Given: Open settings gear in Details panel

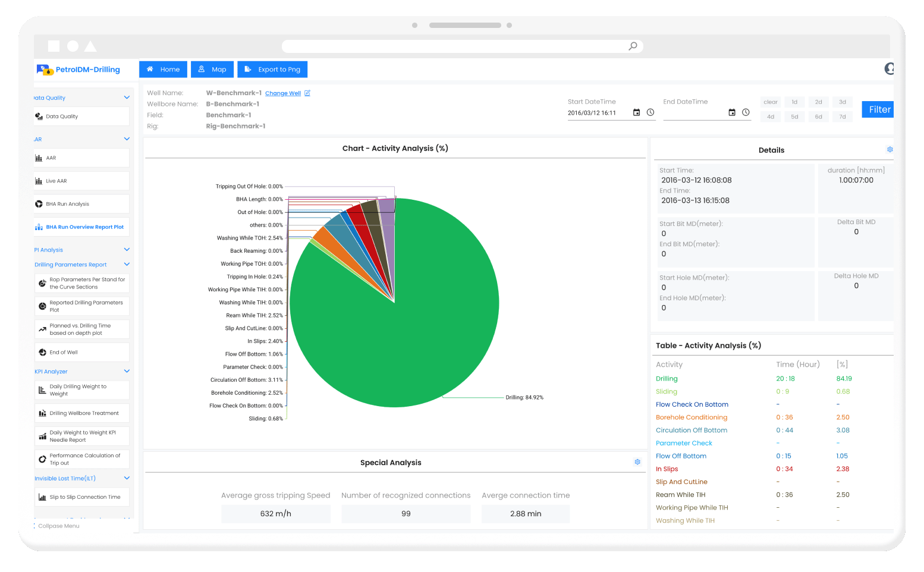Looking at the screenshot, I should click(890, 150).
